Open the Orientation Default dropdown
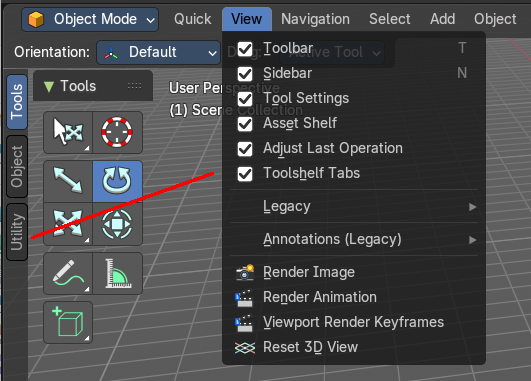Image resolution: width=531 pixels, height=381 pixels. click(158, 52)
